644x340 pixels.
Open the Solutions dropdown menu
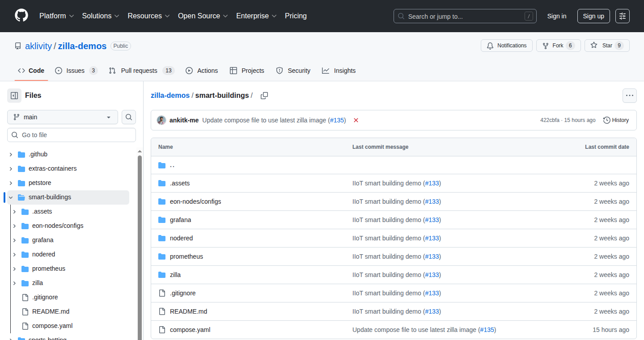[x=101, y=16]
